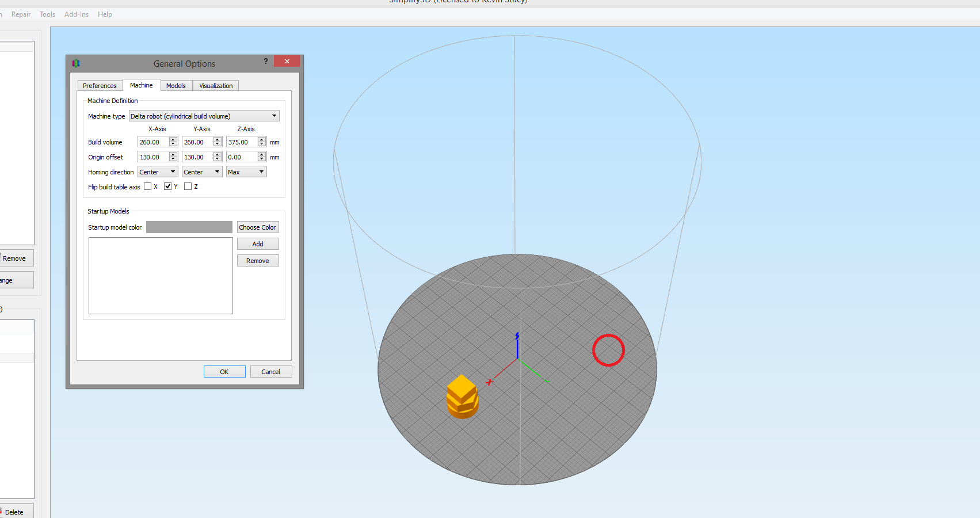This screenshot has width=980, height=518.
Task: Select the orange model on the build plate
Action: click(462, 397)
